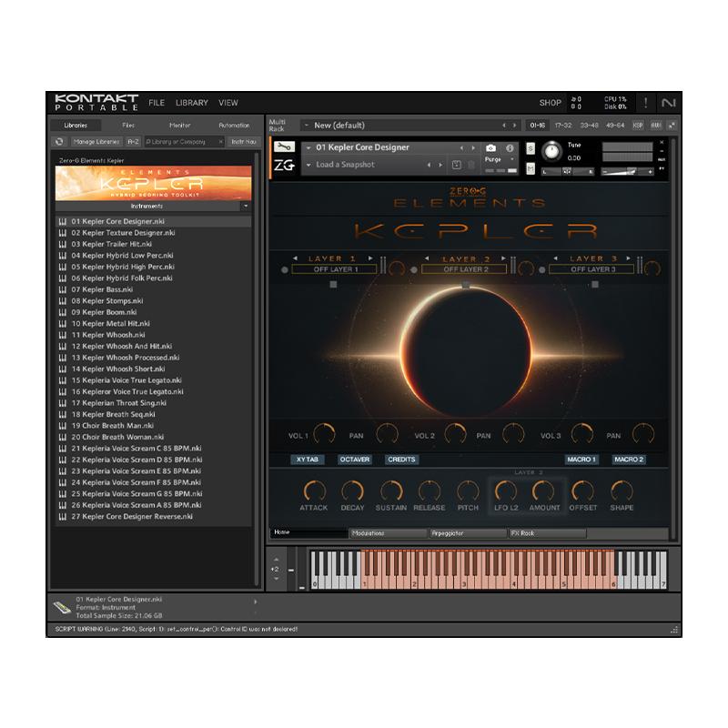Click piano icon of 03 Kepler Trailer Hit.nki
Viewport: 728px width, 728px height.
[62, 244]
